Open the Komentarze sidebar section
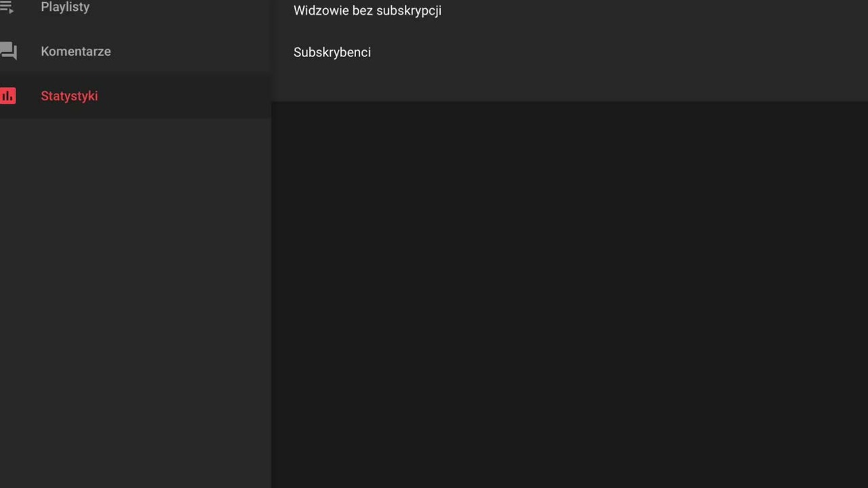Image resolution: width=868 pixels, height=488 pixels. (x=136, y=52)
